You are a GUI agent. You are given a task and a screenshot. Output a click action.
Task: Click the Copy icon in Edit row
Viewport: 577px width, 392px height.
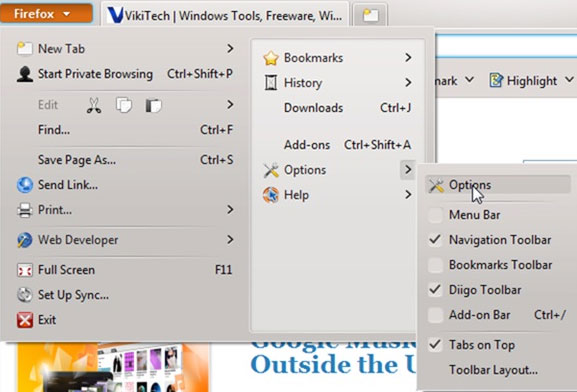(x=124, y=105)
